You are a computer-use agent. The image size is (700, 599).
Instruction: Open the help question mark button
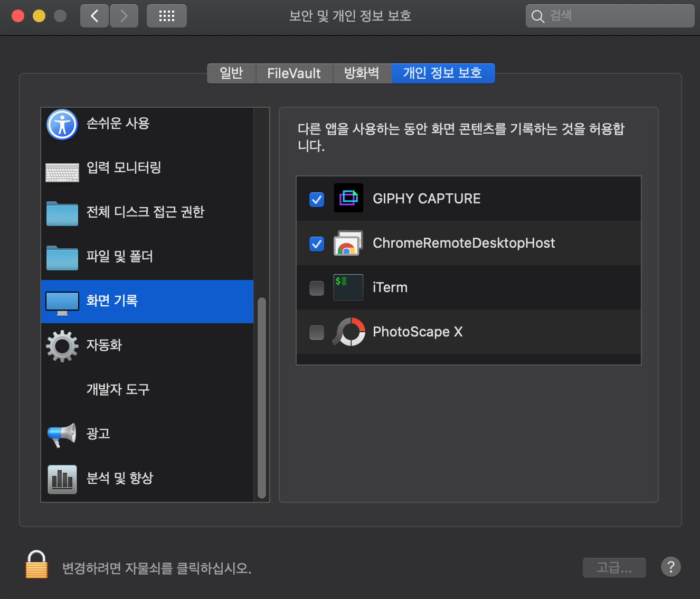(670, 567)
